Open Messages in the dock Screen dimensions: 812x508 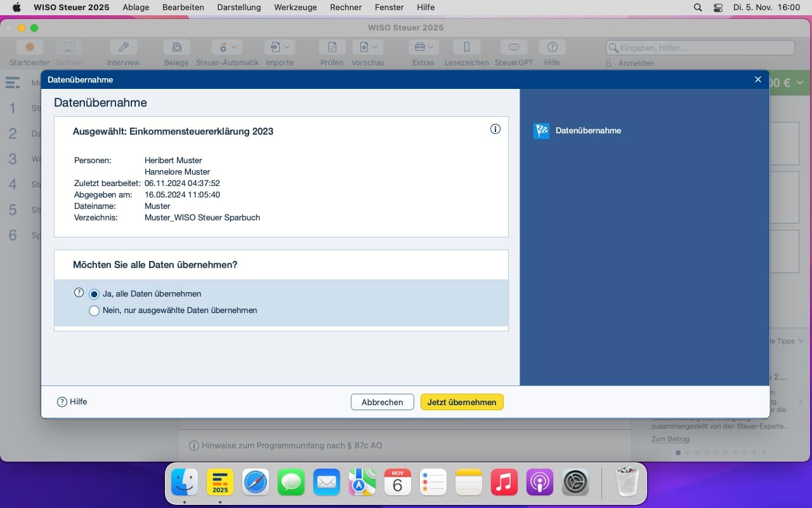(x=291, y=483)
